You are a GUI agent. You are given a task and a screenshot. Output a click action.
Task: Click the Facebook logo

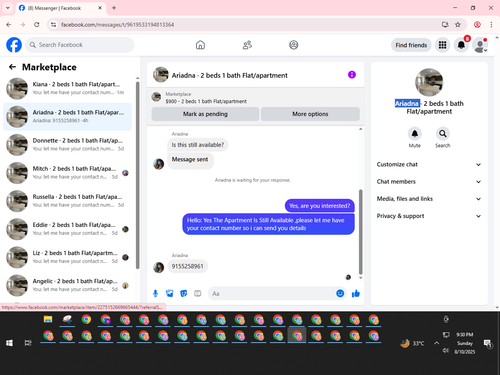click(x=14, y=45)
